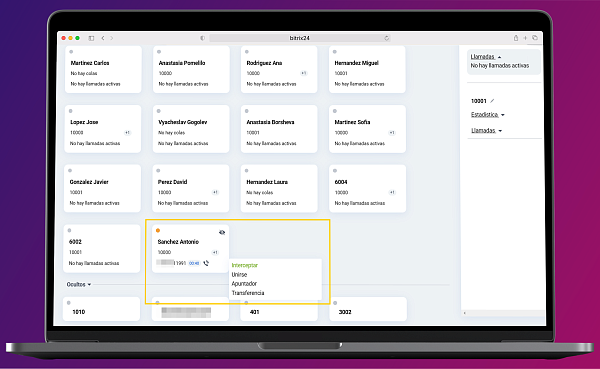This screenshot has height=369, width=600.
Task: Toggle the browser sidebar icon
Action: [91, 38]
